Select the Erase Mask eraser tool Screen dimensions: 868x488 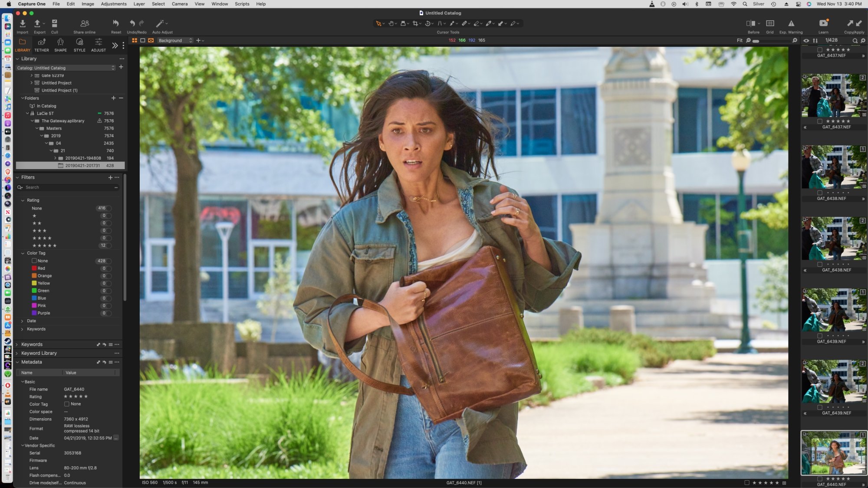[x=476, y=23]
